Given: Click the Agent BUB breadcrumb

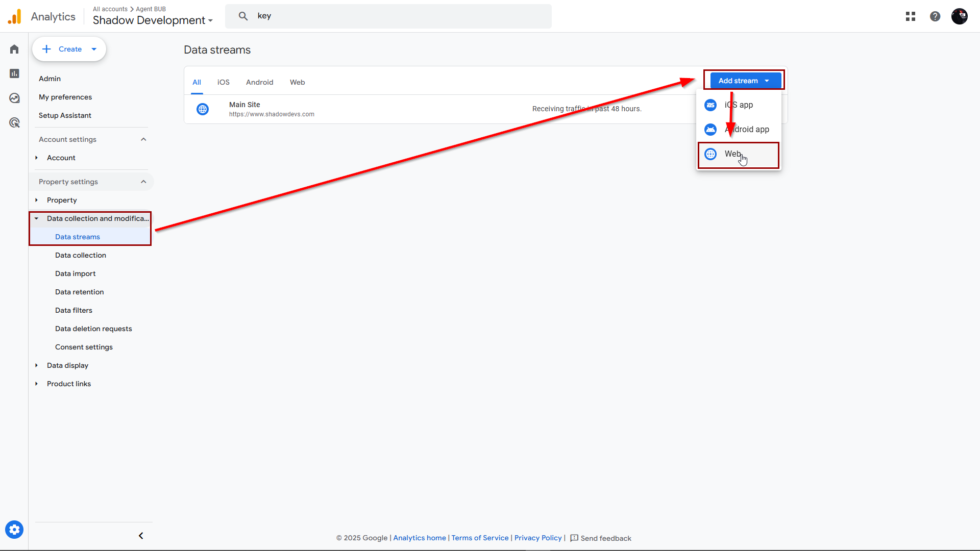Looking at the screenshot, I should coord(151,9).
